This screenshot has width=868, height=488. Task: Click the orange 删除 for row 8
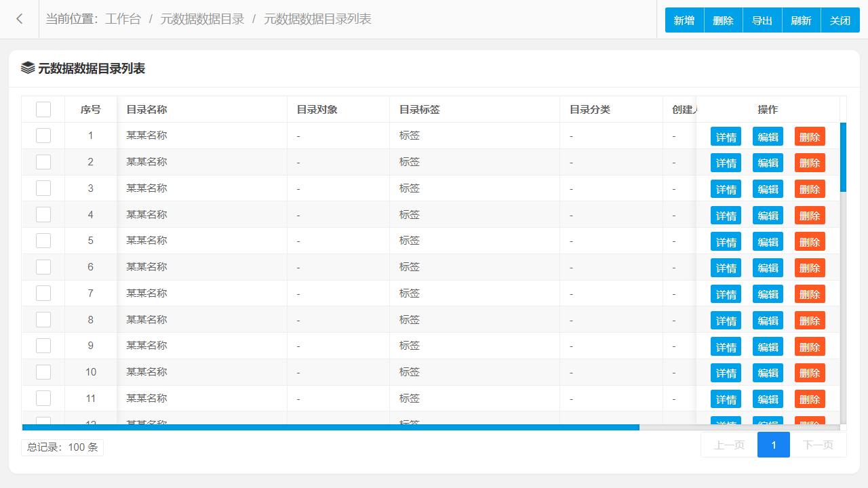click(810, 321)
